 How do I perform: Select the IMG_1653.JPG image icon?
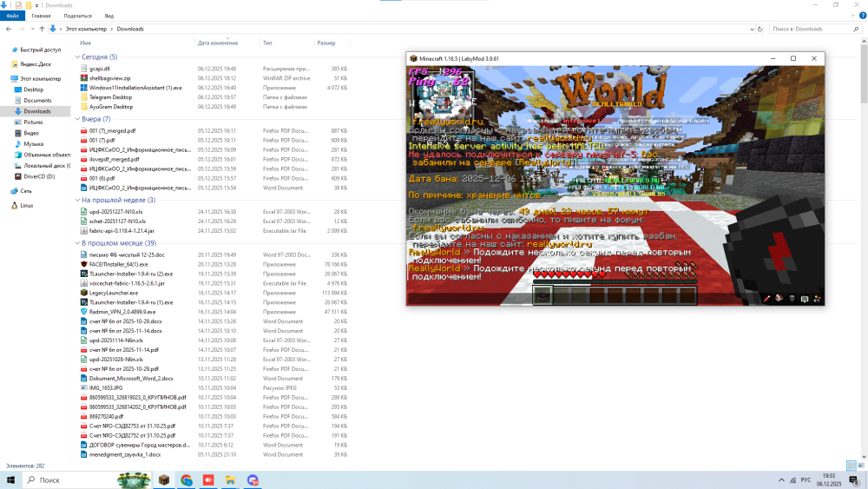click(x=83, y=387)
